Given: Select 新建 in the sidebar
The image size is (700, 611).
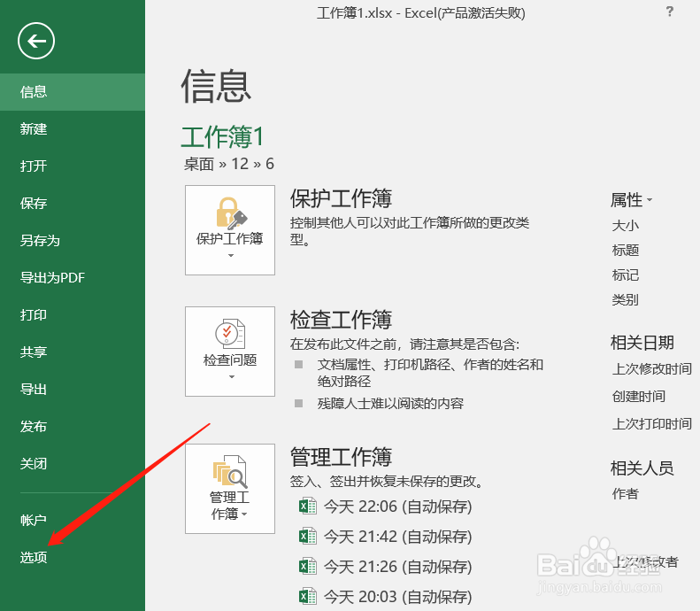Looking at the screenshot, I should click(x=73, y=129).
